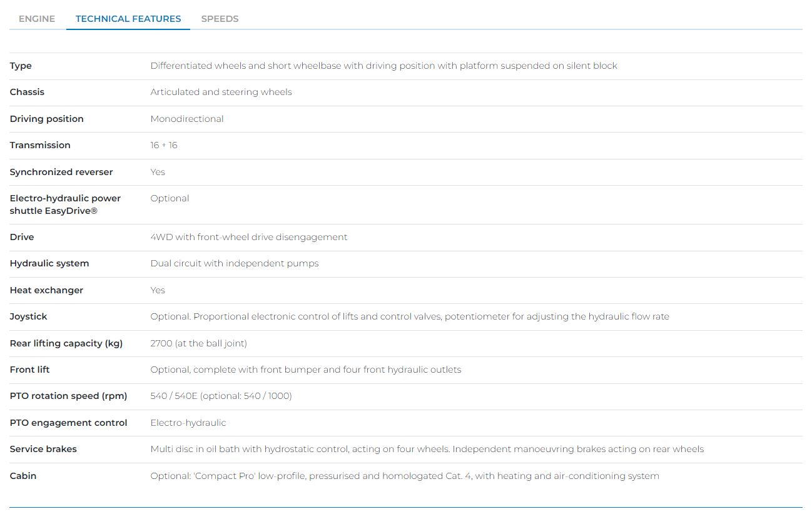This screenshot has height=514, width=812.
Task: Click the Front lift row label
Action: tap(29, 370)
